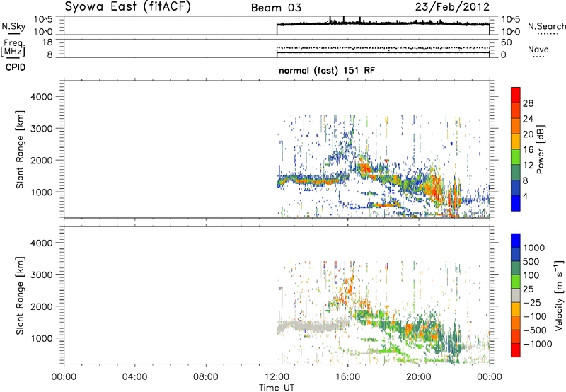This screenshot has height=392, width=566.
Task: Click the "12:00" time tick label
Action: click(277, 377)
